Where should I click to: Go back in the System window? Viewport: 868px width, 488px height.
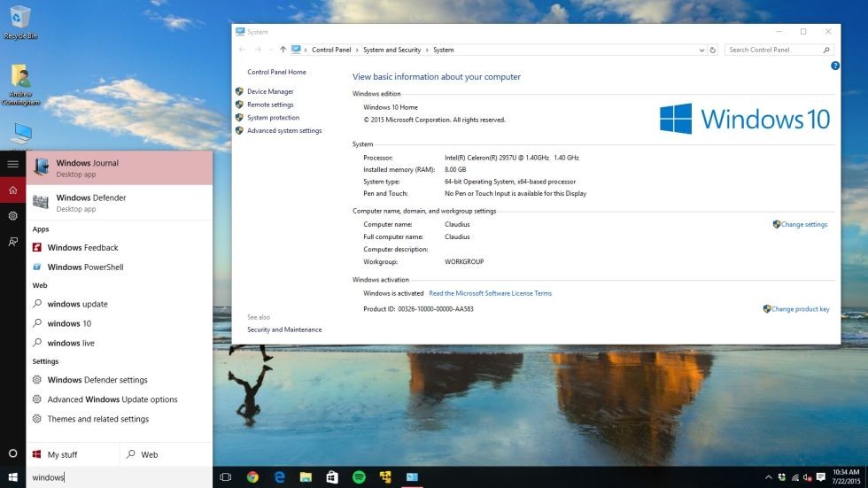[242, 50]
